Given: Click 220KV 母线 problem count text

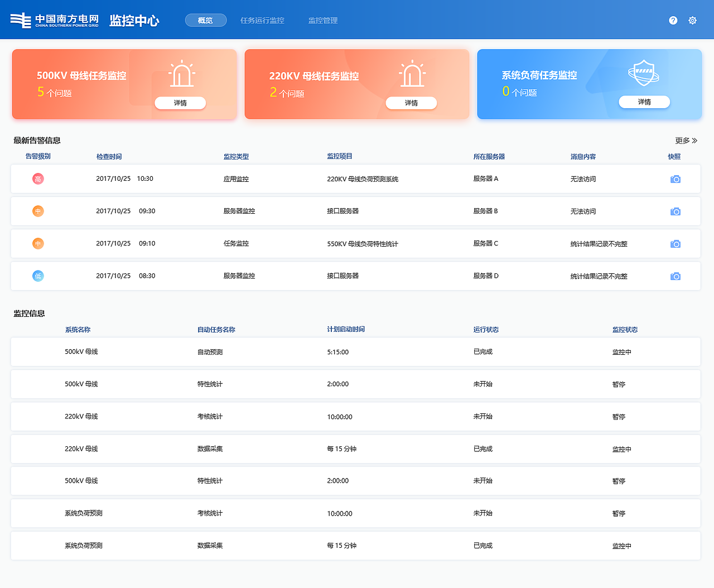Looking at the screenshot, I should click(287, 93).
